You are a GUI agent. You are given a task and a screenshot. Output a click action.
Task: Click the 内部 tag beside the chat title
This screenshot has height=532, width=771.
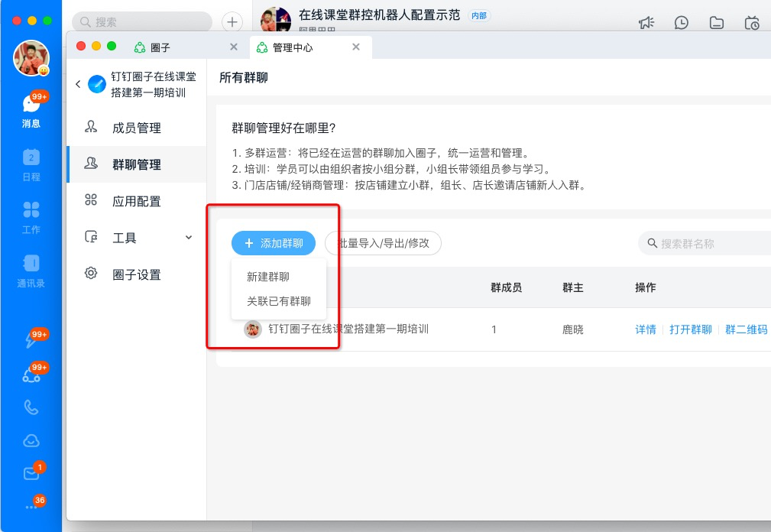point(479,16)
